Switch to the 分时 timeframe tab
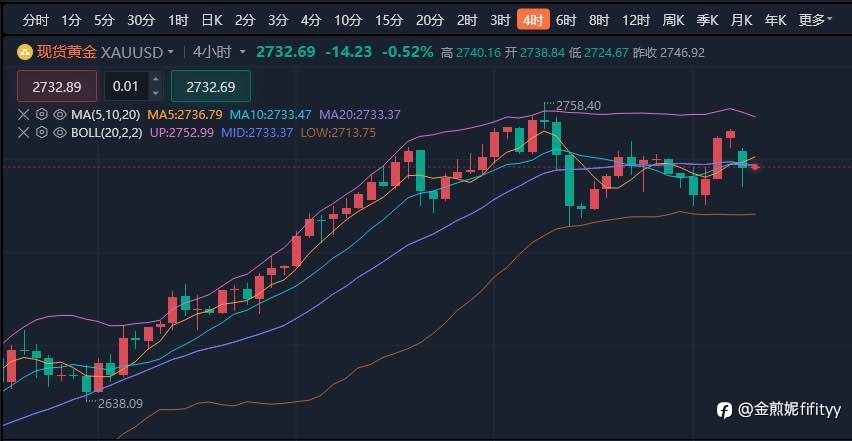 click(x=36, y=21)
